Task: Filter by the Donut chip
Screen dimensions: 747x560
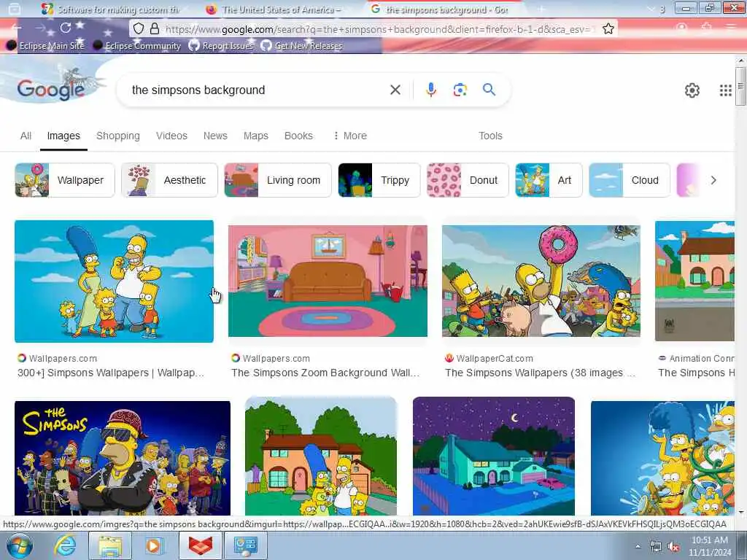Action: tap(468, 180)
